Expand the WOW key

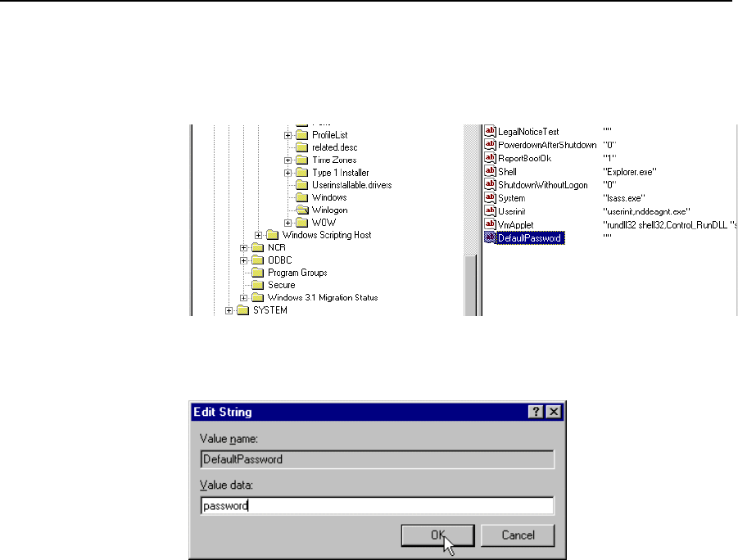click(x=288, y=223)
